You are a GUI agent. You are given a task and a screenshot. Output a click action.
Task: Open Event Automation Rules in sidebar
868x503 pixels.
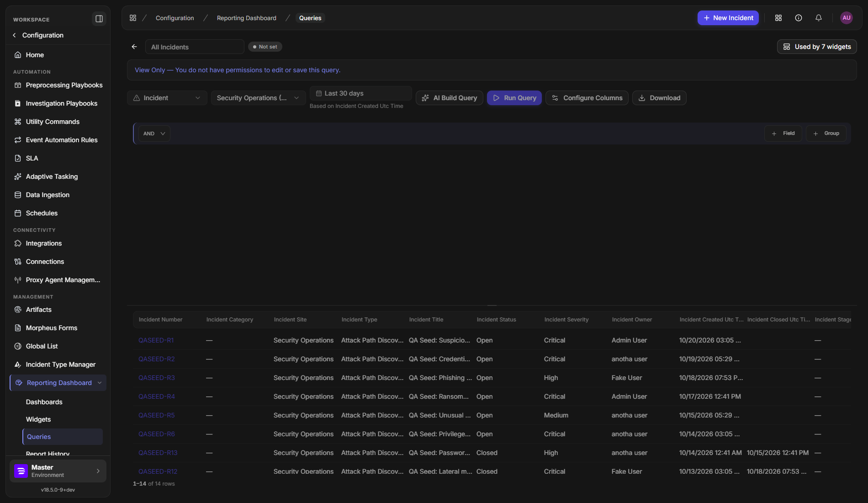58,140
